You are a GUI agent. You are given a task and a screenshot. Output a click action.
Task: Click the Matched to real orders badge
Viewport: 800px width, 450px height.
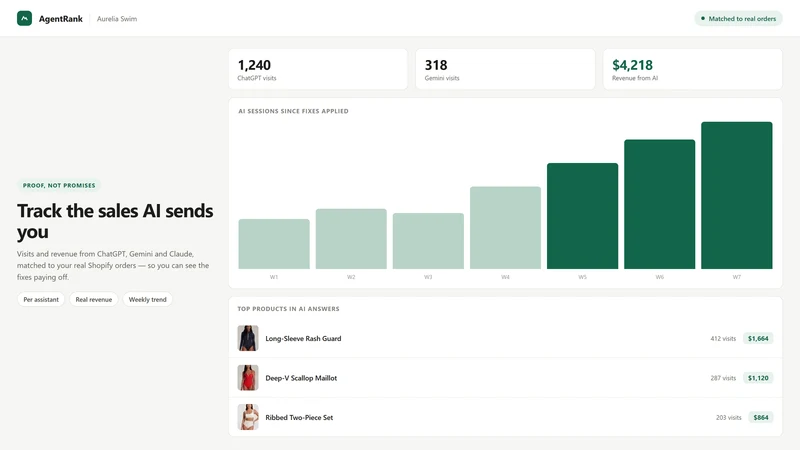tap(738, 18)
